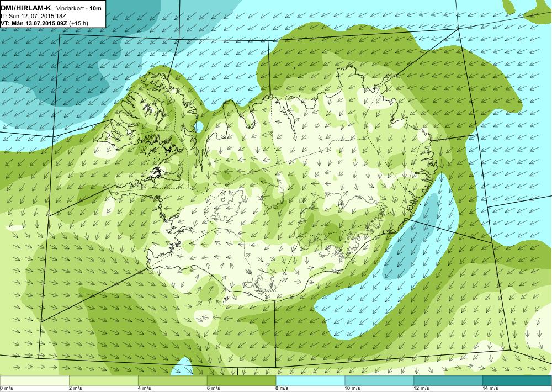Viewport: 552px width, 392px height.
Task: Click the '8 m/s' legend label
Action: click(283, 389)
